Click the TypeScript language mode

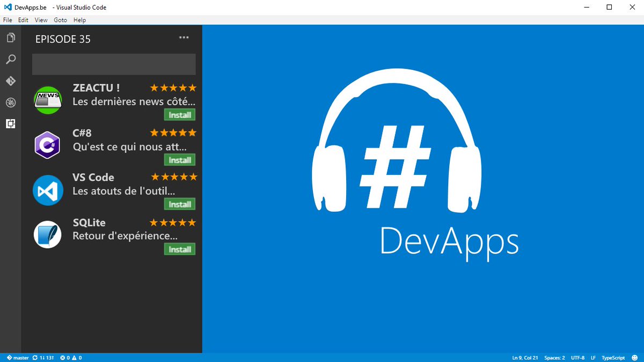pos(613,358)
